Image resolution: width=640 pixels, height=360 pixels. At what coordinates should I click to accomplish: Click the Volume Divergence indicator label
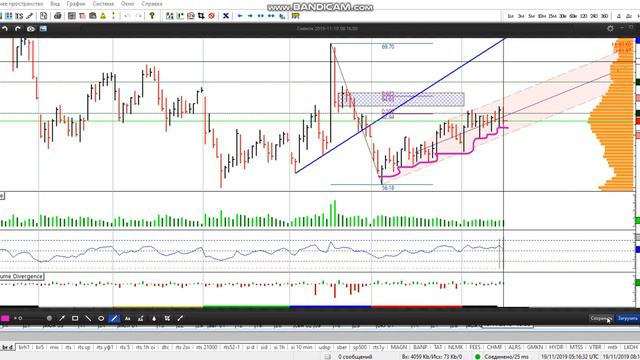21,276
